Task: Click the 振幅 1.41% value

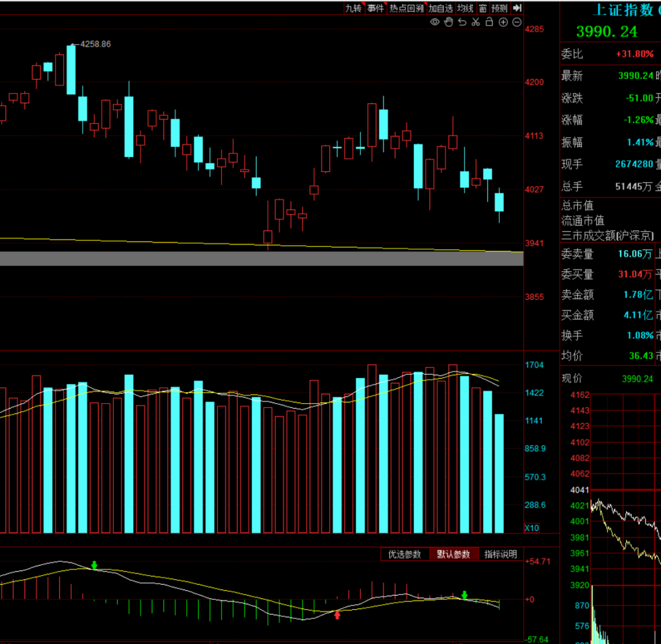Action: [640, 142]
